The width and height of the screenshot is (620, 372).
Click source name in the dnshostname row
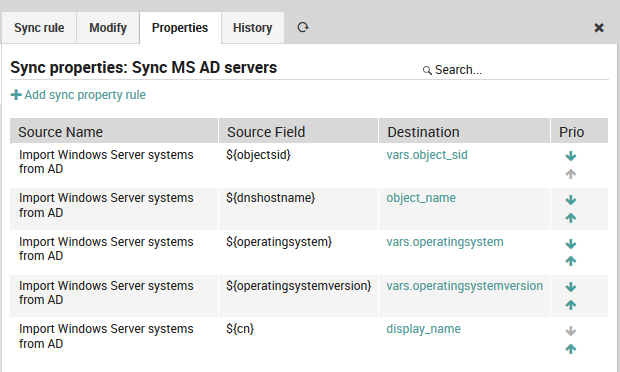(106, 205)
